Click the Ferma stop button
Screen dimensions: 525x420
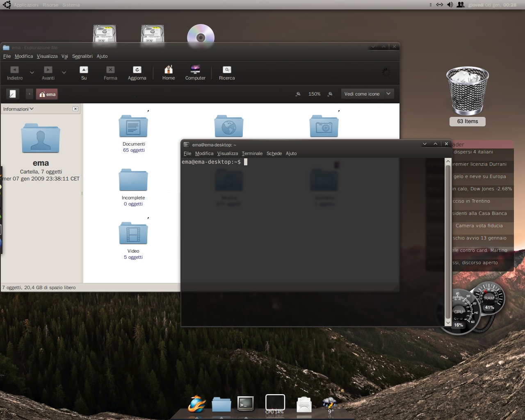pyautogui.click(x=110, y=73)
